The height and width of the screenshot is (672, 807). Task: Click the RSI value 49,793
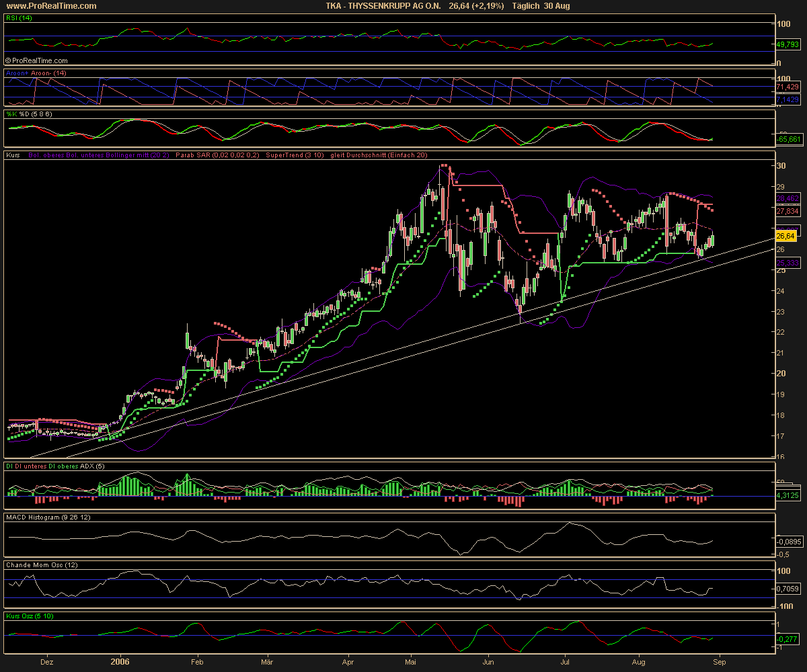pyautogui.click(x=787, y=44)
